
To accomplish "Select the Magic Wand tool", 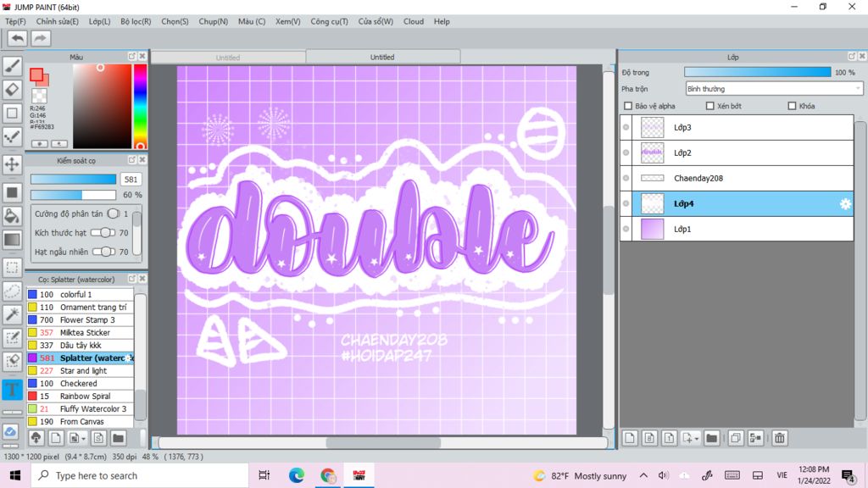I will (12, 314).
